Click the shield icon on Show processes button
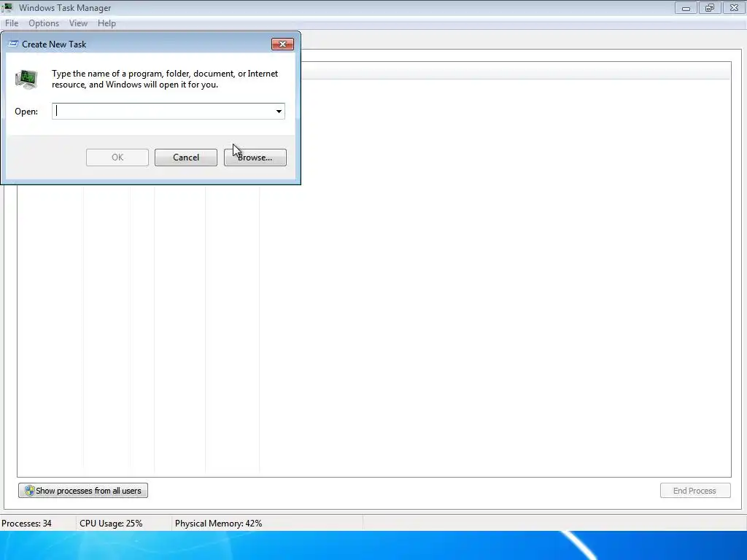Viewport: 747px width, 560px height. coord(29,491)
